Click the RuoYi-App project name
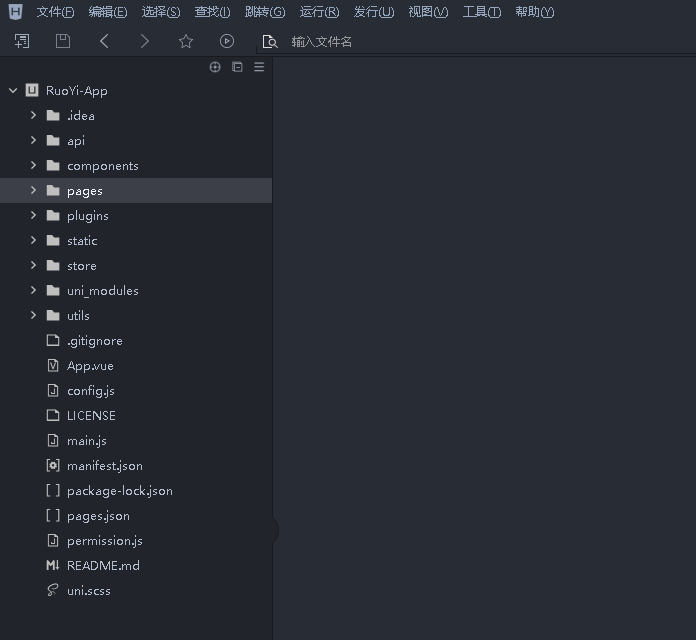 click(76, 91)
